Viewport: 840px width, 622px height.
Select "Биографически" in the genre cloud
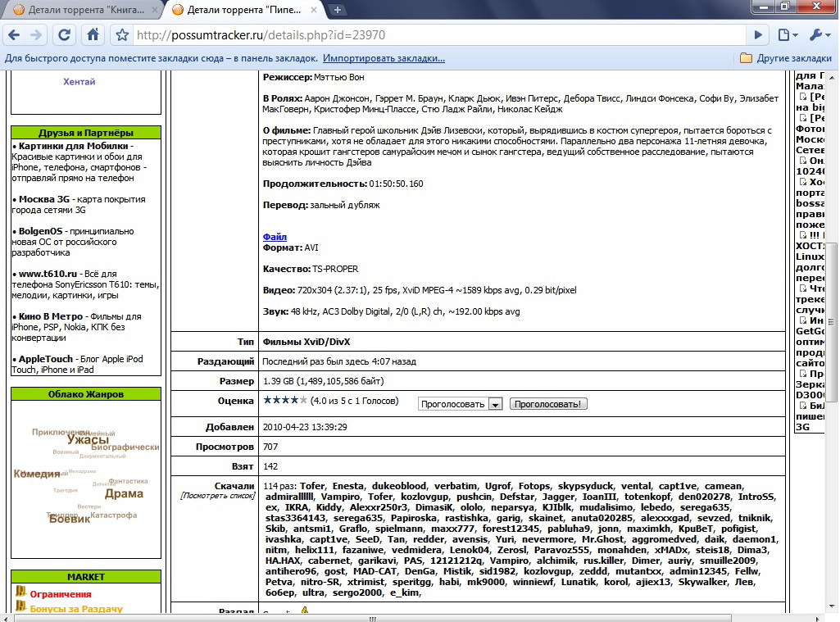(x=125, y=447)
